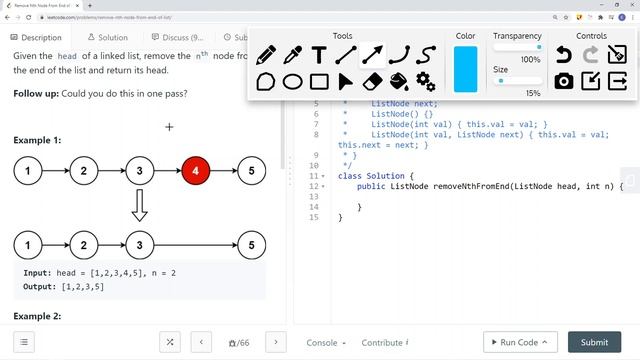The image size is (640, 360).
Task: Open the drawing Color picker swatch
Action: [x=465, y=69]
